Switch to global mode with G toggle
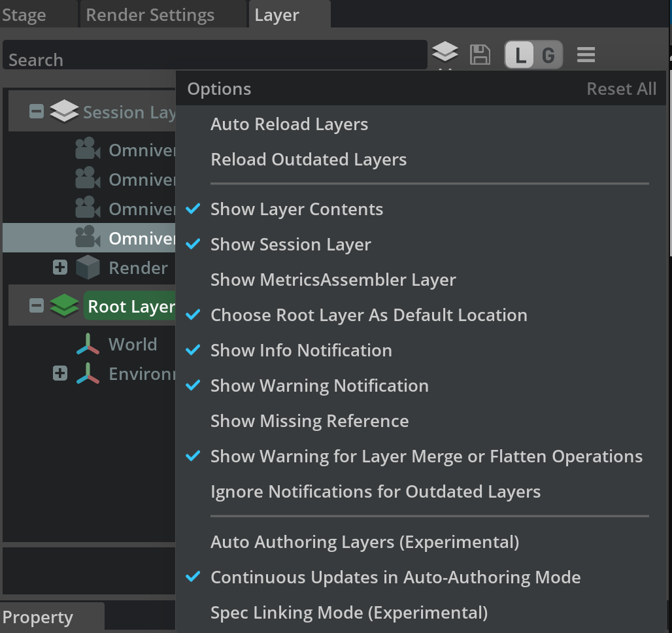 tap(548, 56)
